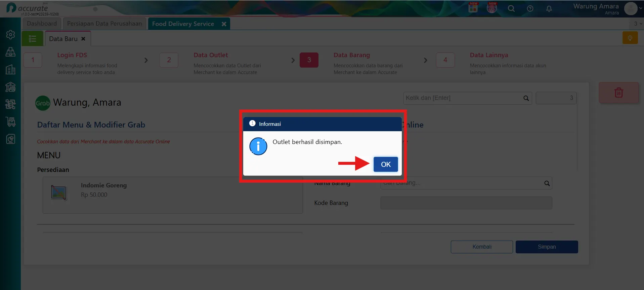Viewport: 644px width, 290px height.
Task: Click the red trash delete button
Action: click(x=618, y=93)
